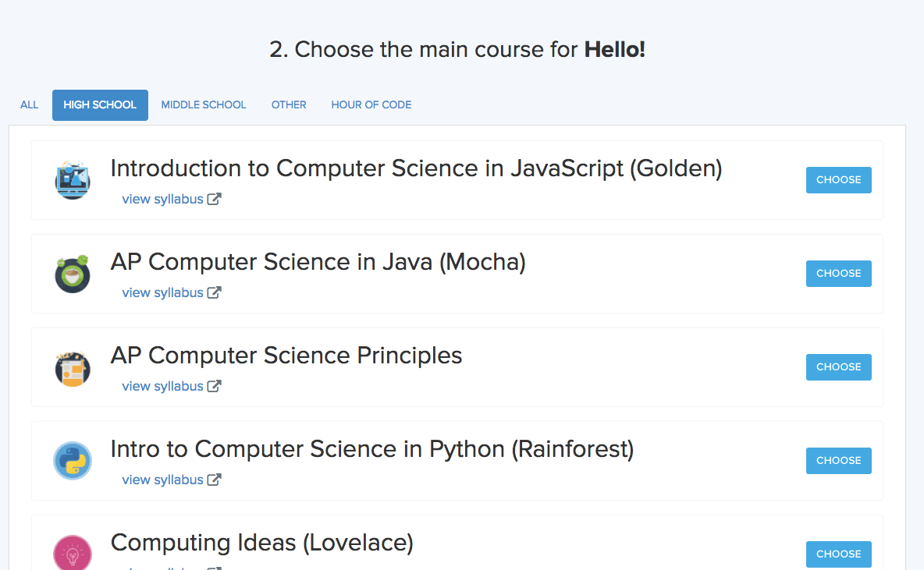Switch to the HOUR OF CODE tab
The image size is (924, 570).
[371, 104]
